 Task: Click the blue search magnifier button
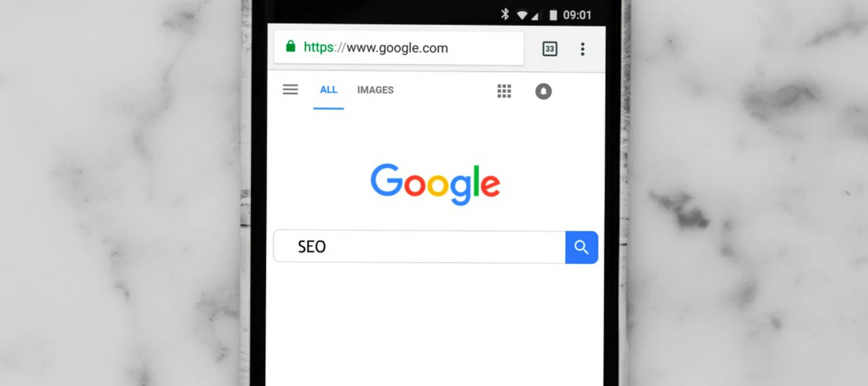[x=582, y=247]
